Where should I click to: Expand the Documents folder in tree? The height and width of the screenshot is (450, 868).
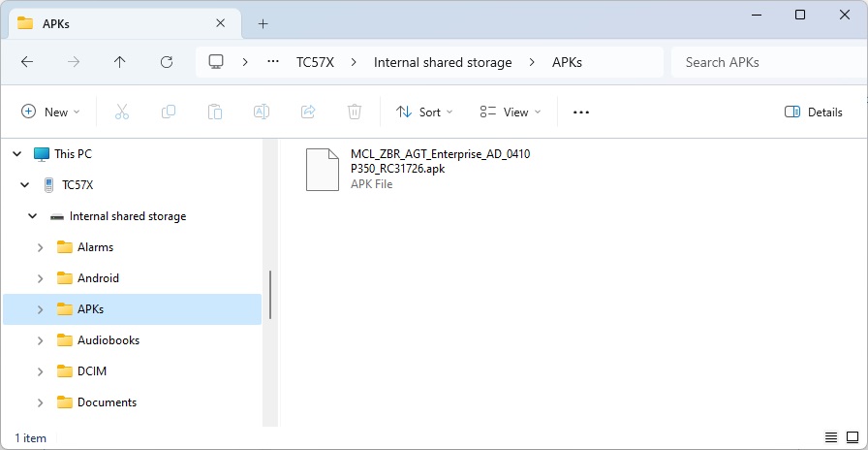[40, 402]
